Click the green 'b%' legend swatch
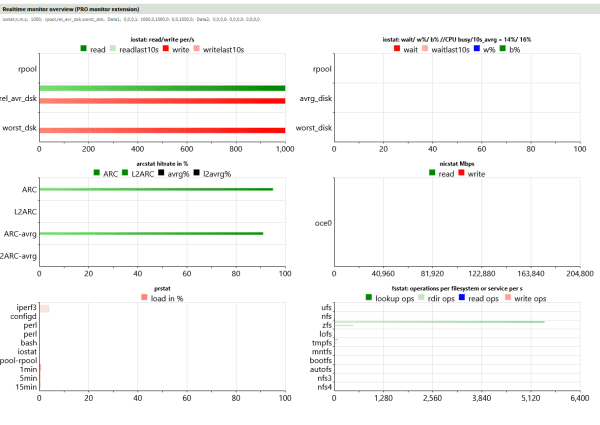Screen dimensions: 600x425 (x=503, y=48)
